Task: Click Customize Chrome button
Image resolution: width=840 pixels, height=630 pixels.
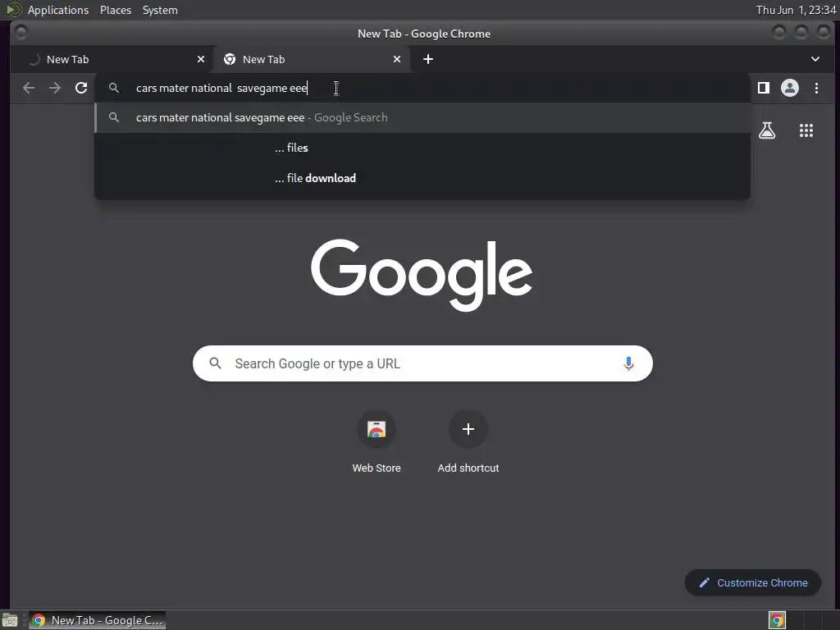Action: 753,582
